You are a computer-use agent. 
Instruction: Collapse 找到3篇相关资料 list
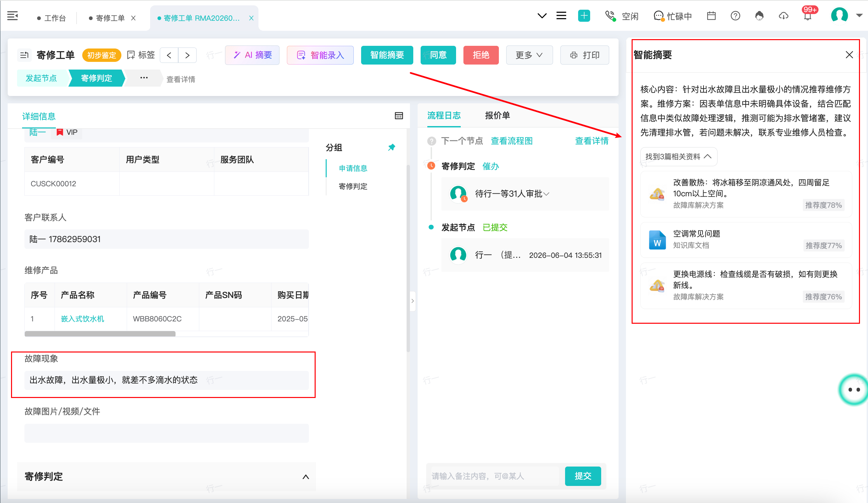click(678, 157)
